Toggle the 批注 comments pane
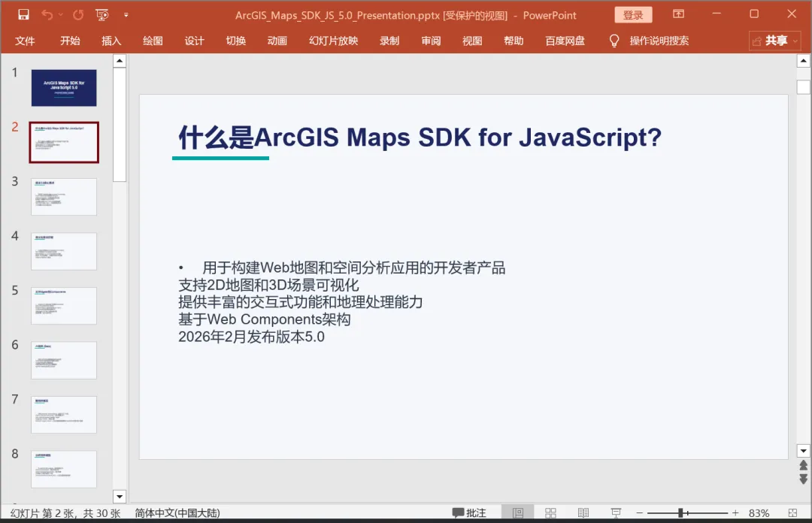 (x=469, y=512)
